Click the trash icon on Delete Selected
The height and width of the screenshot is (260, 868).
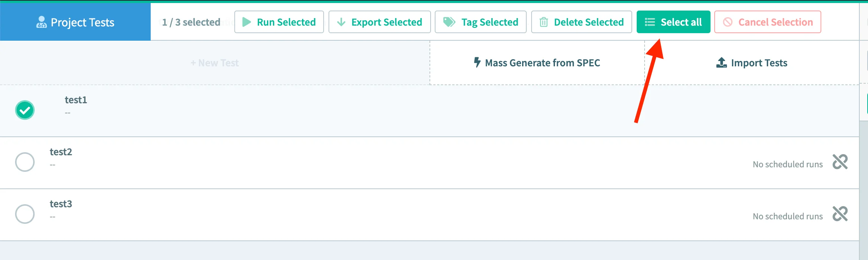tap(543, 22)
